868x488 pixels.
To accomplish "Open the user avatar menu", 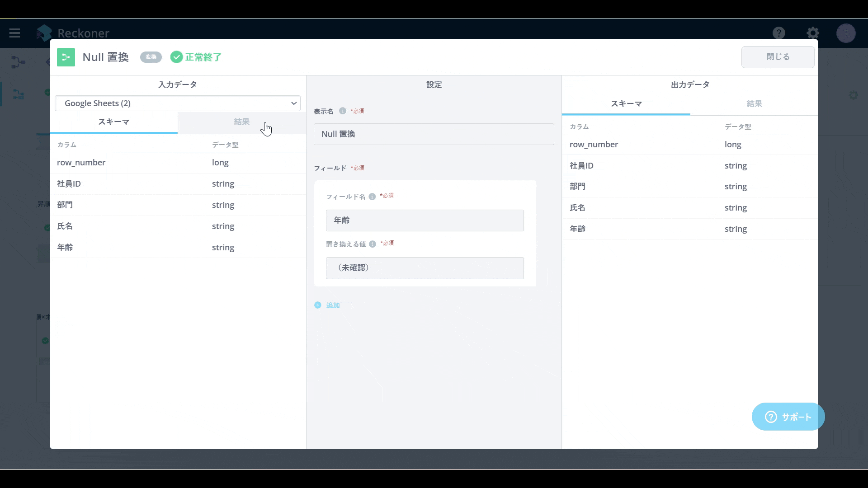I will (845, 33).
